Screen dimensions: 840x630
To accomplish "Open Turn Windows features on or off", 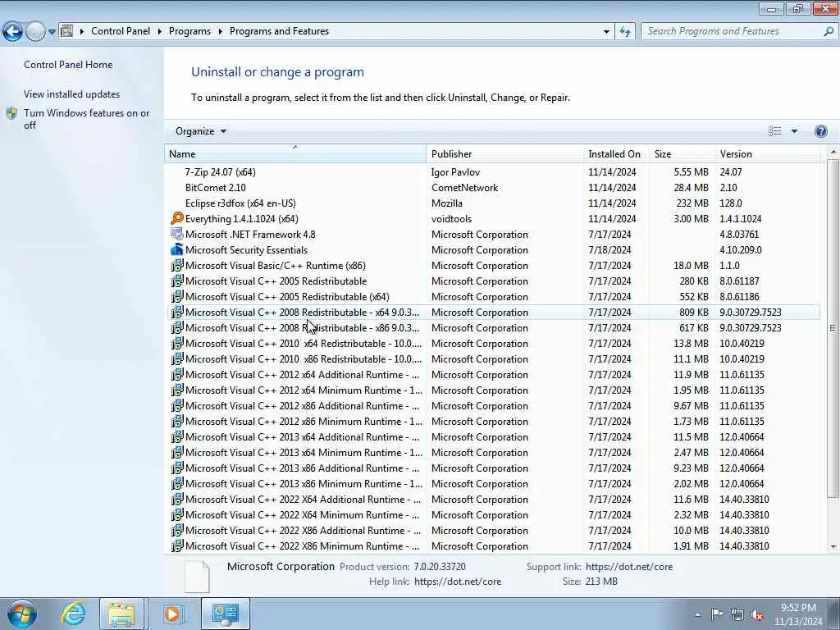I will 86,119.
